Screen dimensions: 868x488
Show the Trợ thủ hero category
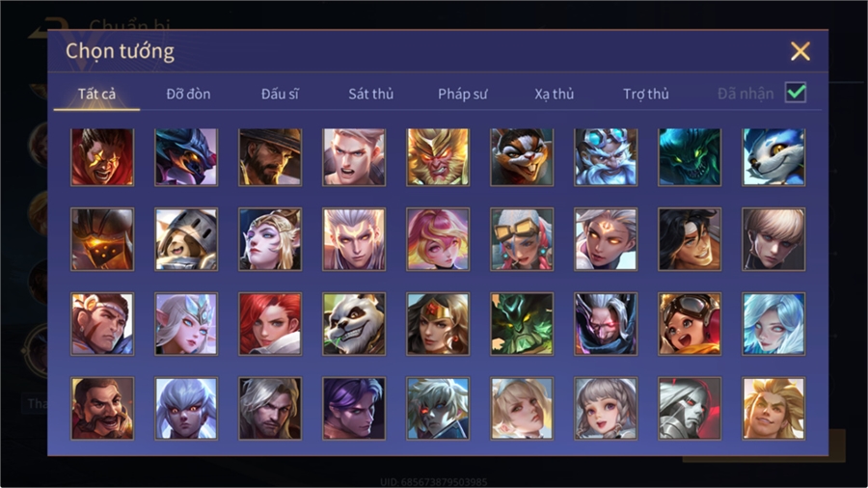(x=646, y=95)
